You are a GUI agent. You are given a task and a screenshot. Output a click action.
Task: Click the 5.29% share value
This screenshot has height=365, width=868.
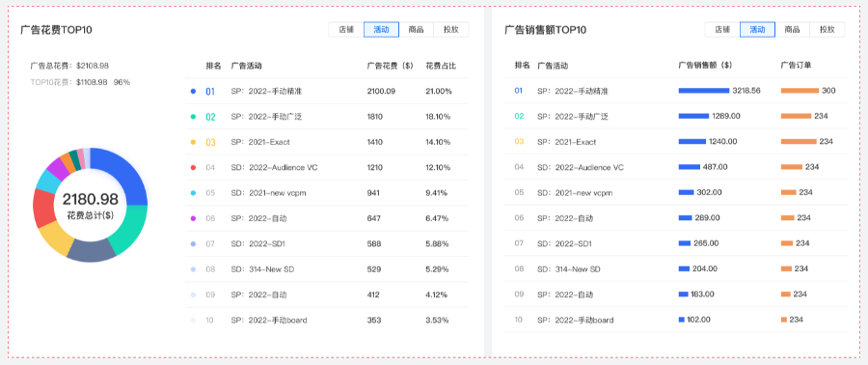pos(437,269)
